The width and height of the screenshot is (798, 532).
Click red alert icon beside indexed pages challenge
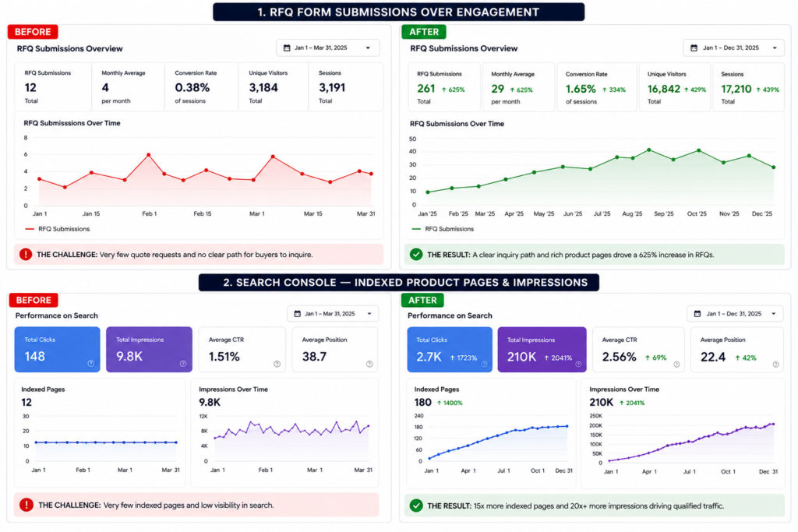click(26, 505)
